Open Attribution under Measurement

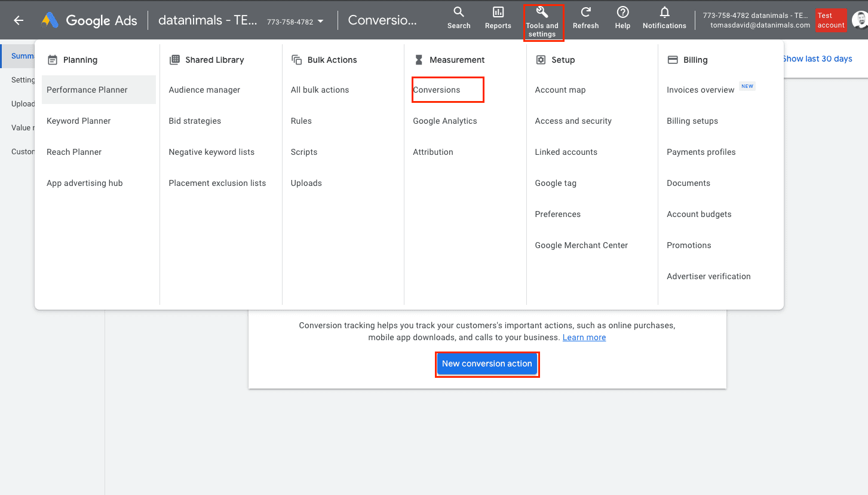tap(433, 152)
